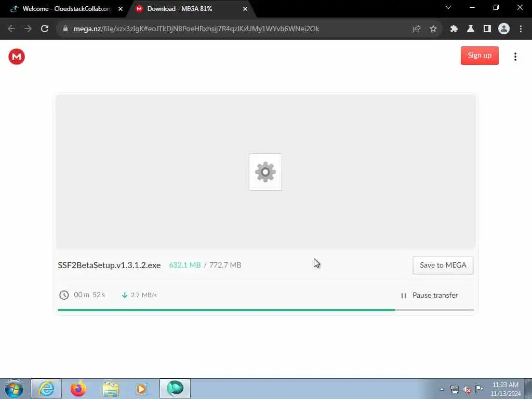Click the gear file type thumbnail
Image resolution: width=532 pixels, height=399 pixels.
click(x=265, y=172)
